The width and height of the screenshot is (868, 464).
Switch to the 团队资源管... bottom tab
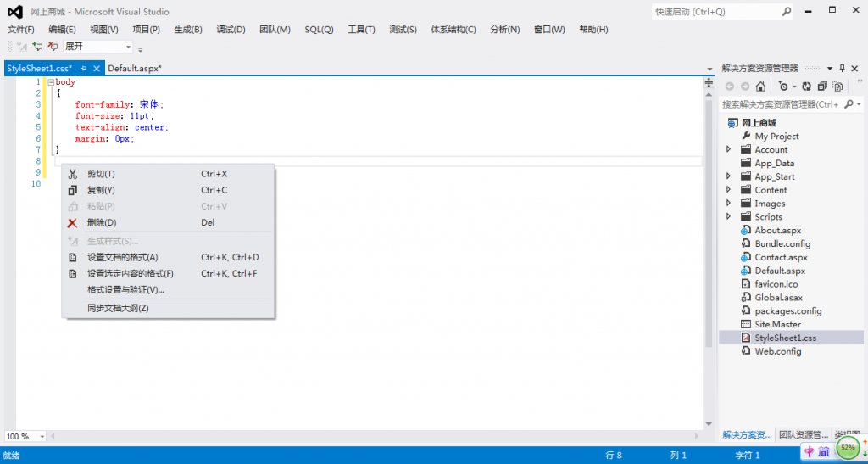[803, 434]
